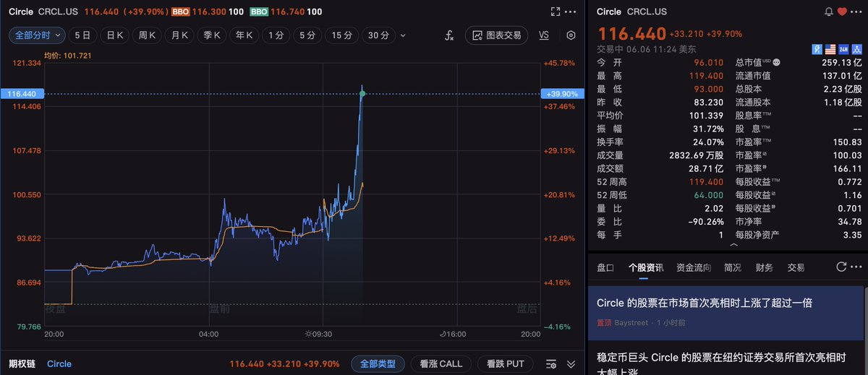This screenshot has height=375, width=868.
Task: Open the 全部分时 timeframe dropdown
Action: pyautogui.click(x=38, y=35)
